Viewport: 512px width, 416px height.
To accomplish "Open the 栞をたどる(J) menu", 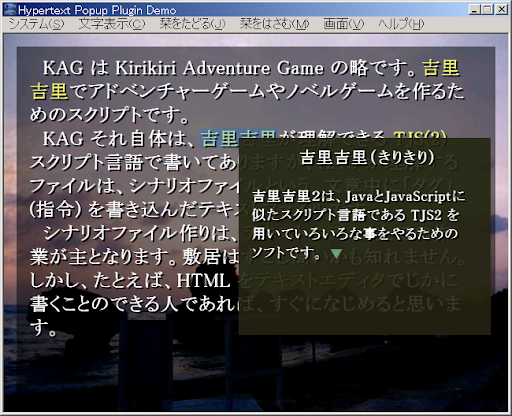I will point(192,24).
